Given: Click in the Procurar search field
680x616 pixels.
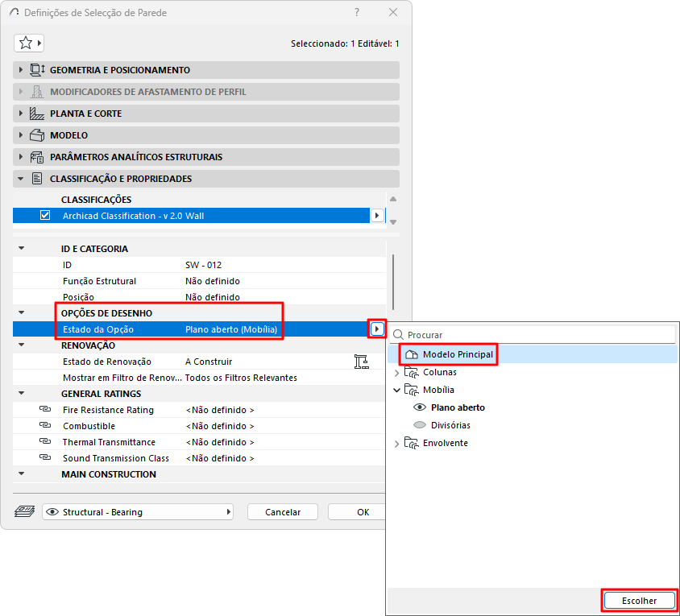Looking at the screenshot, I should click(x=533, y=335).
